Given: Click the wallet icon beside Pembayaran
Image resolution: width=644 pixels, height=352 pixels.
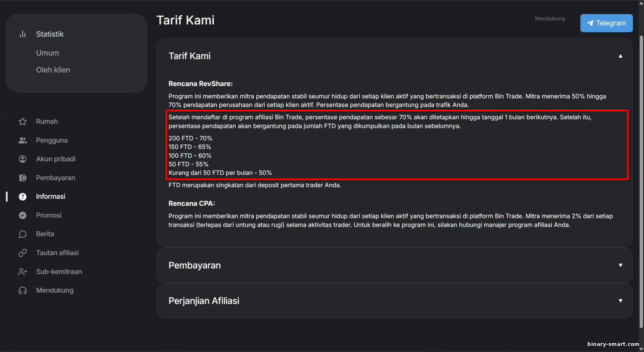Looking at the screenshot, I should 23,178.
